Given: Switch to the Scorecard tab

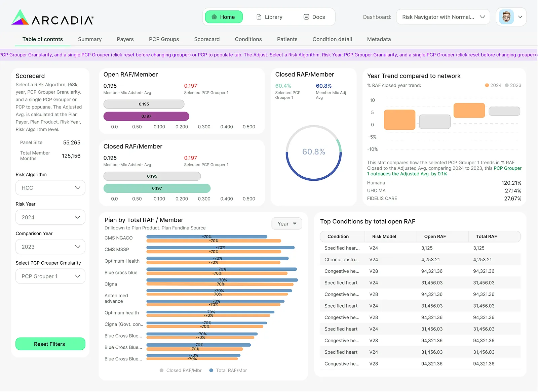Looking at the screenshot, I should pos(207,39).
